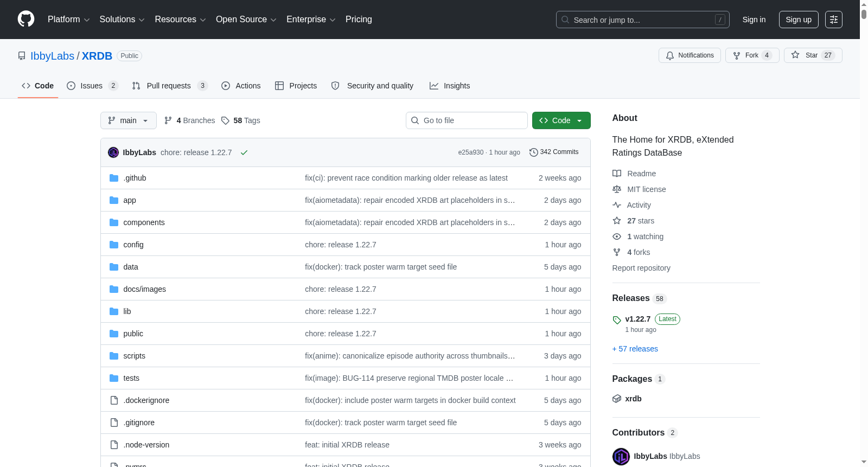Open the green Code dropdown button
This screenshot has height=467, width=868.
pyautogui.click(x=561, y=120)
